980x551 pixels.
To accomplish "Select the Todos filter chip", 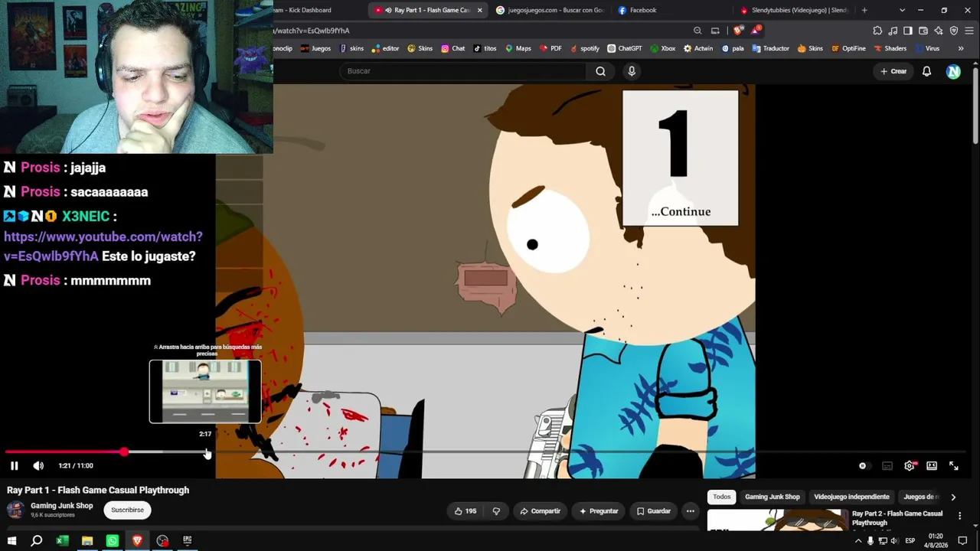I will [x=722, y=497].
